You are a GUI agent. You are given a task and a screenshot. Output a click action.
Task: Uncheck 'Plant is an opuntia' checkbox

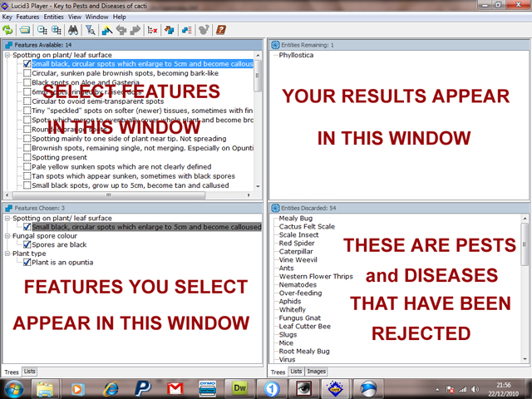click(x=27, y=263)
